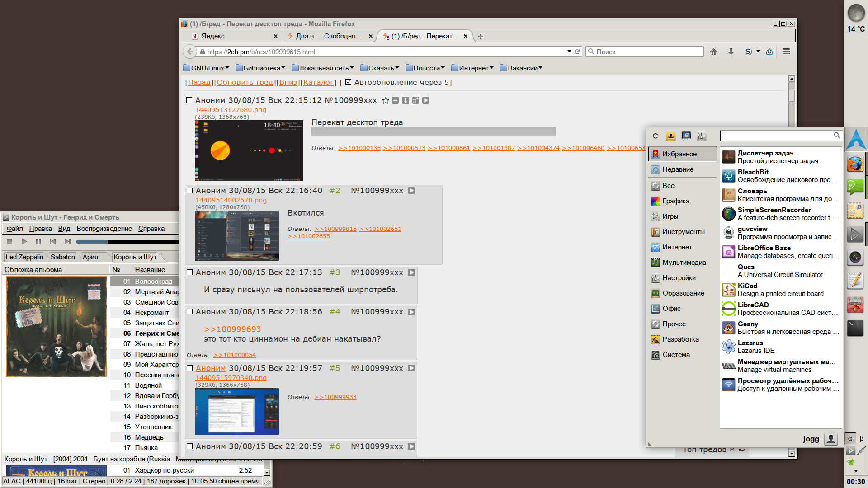Click the music player seek progress bar
Screen dimensions: 868x488
point(127,242)
